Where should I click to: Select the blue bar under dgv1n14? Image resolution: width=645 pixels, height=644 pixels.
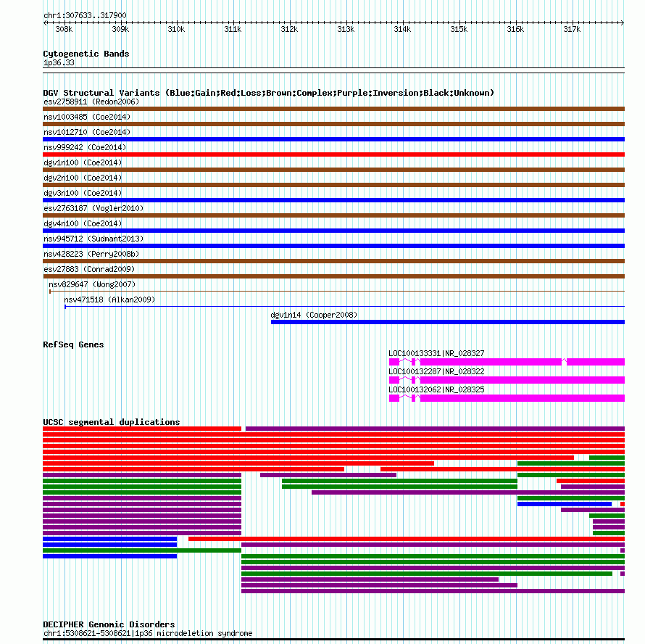click(448, 322)
